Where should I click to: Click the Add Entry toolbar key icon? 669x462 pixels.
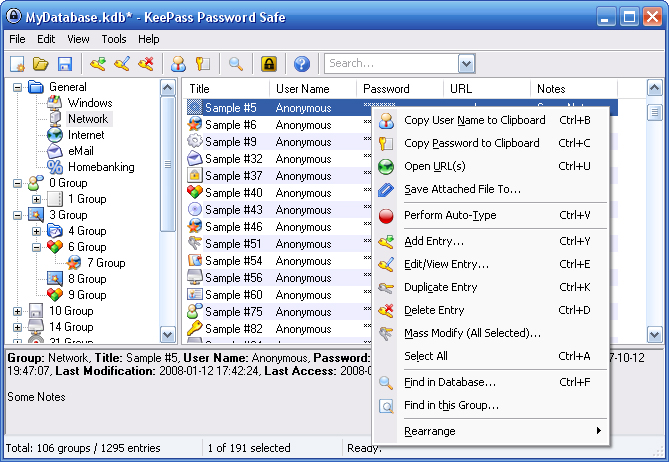pyautogui.click(x=98, y=64)
